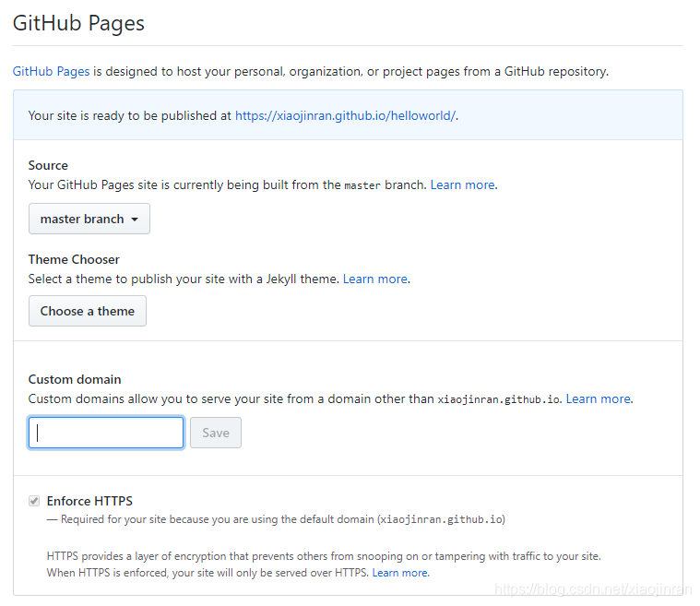The height and width of the screenshot is (606, 700).
Task: Click the Choose a theme button
Action: point(88,311)
